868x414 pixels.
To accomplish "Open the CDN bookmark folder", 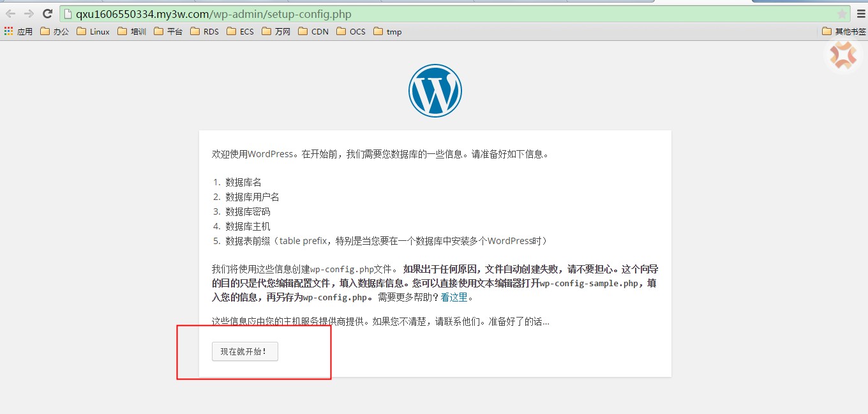I will click(313, 31).
